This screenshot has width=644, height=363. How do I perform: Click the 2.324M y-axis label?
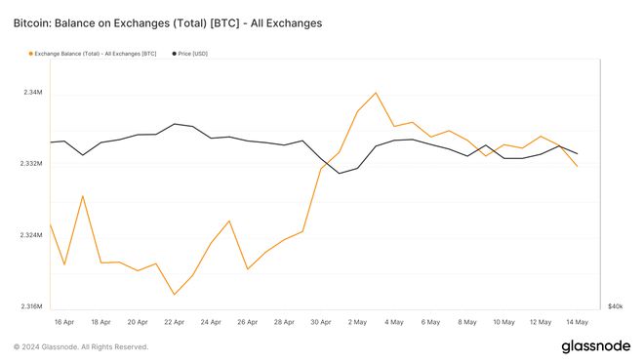31,235
